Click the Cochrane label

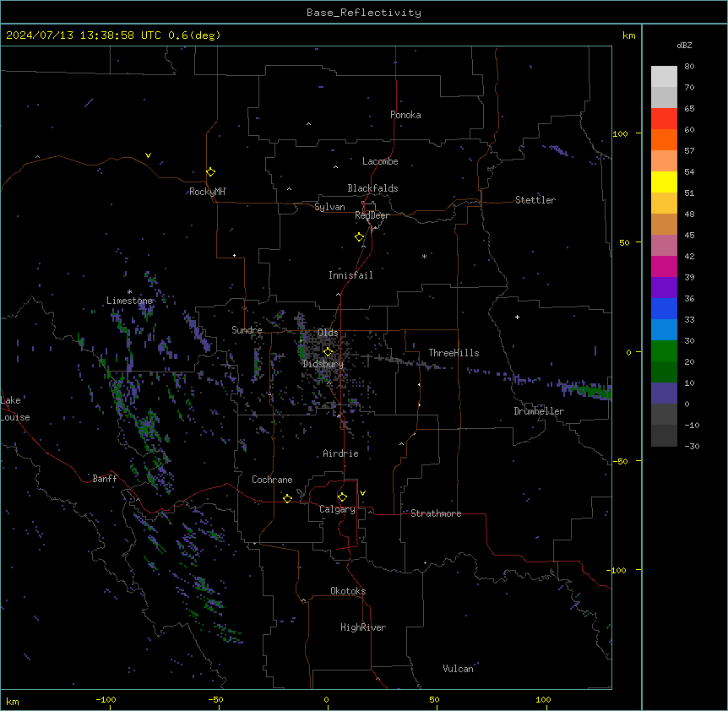tap(272, 480)
